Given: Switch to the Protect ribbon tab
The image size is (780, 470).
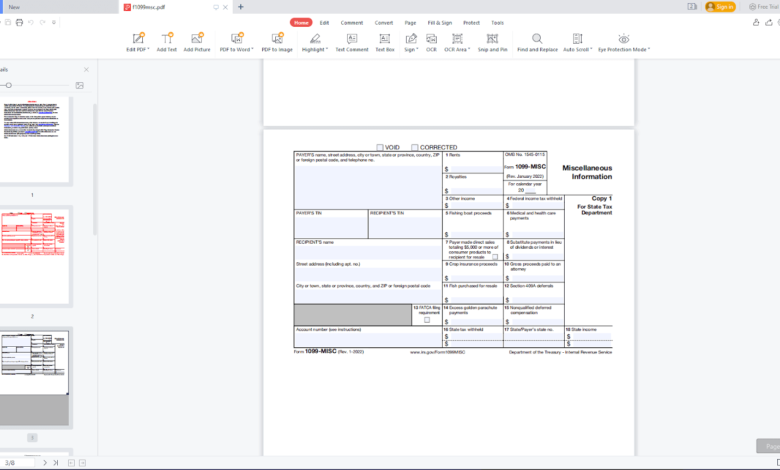Looking at the screenshot, I should (x=471, y=22).
